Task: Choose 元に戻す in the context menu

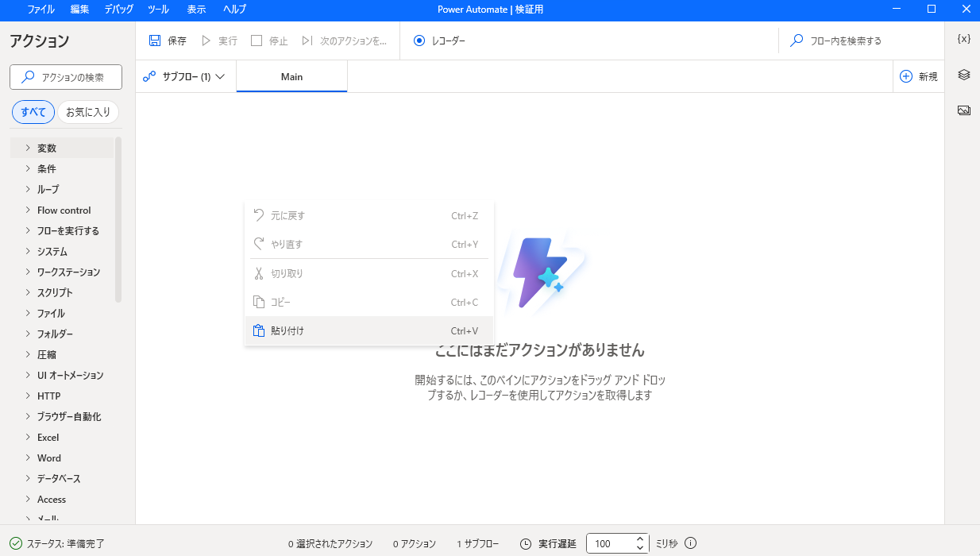Action: [x=369, y=215]
